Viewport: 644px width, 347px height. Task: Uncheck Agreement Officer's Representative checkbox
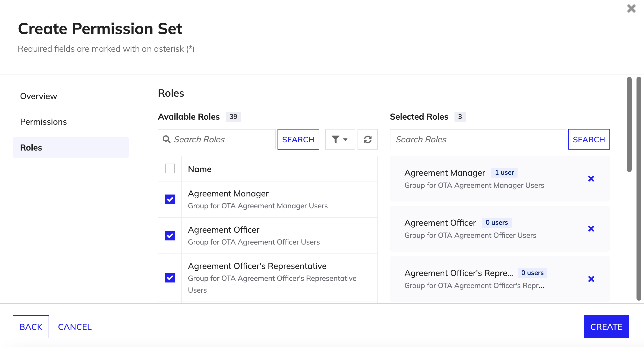click(170, 278)
